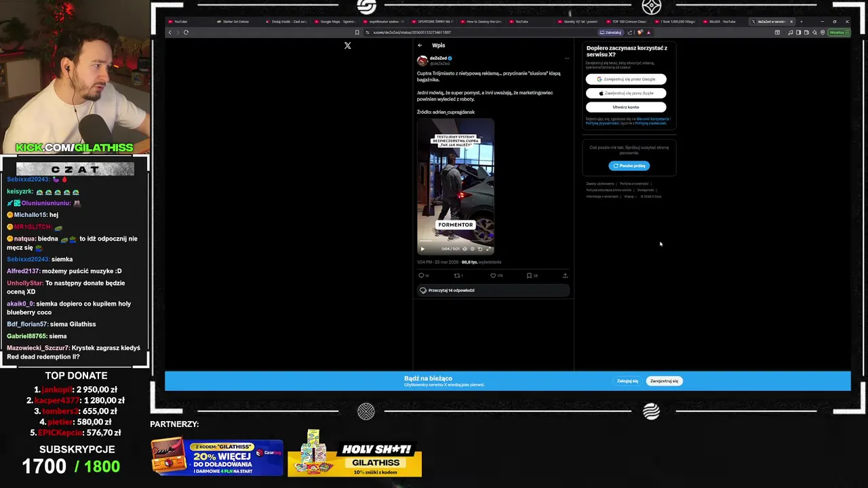
Task: Open the HOLY SH*T partner banner
Action: click(355, 454)
